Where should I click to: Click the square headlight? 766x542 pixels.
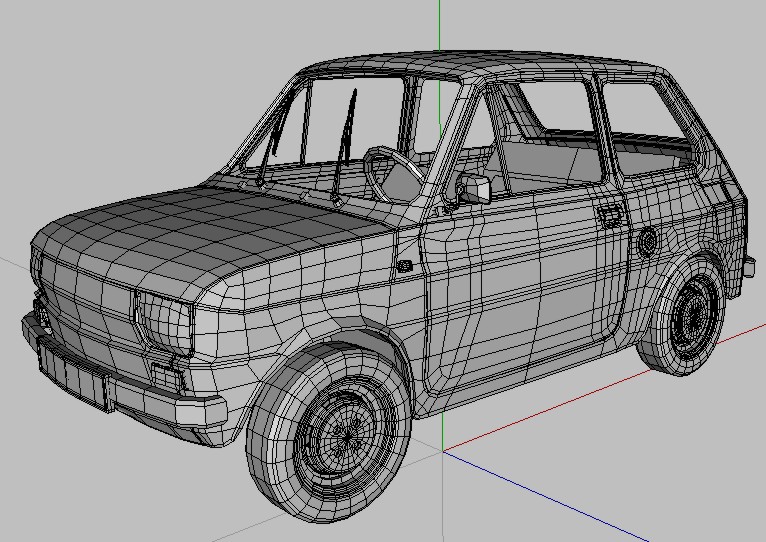pyautogui.click(x=163, y=321)
